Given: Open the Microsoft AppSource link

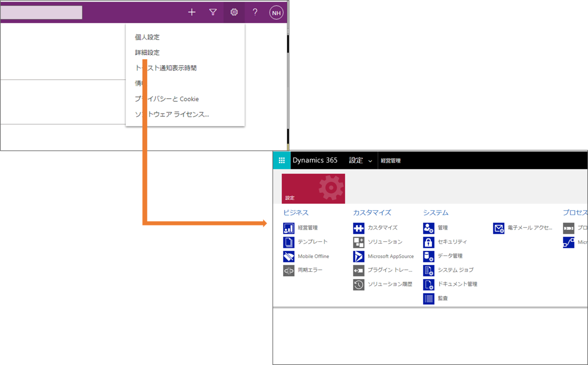Looking at the screenshot, I should (x=391, y=256).
